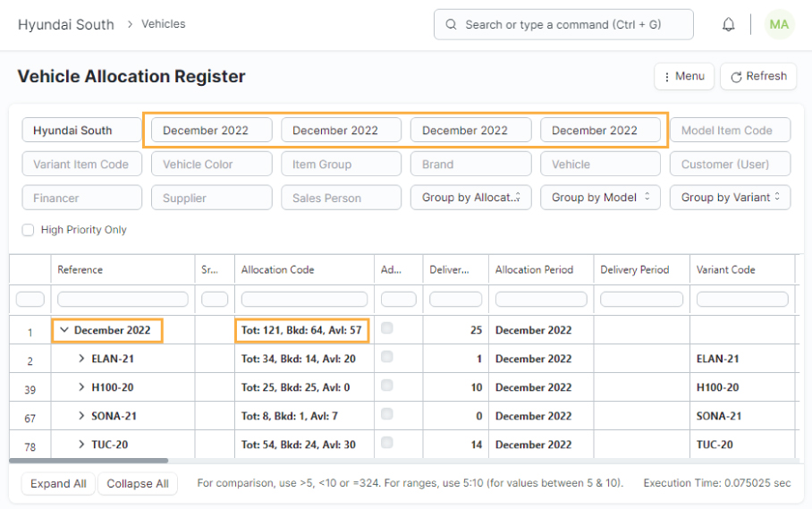Screen dimensions: 812x509
Task: Click Expand All button
Action: coord(58,484)
